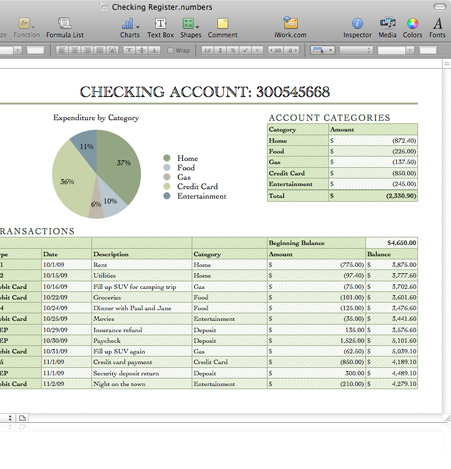Screen dimensions: 451x469
Task: Open the Charts menu
Action: (130, 27)
